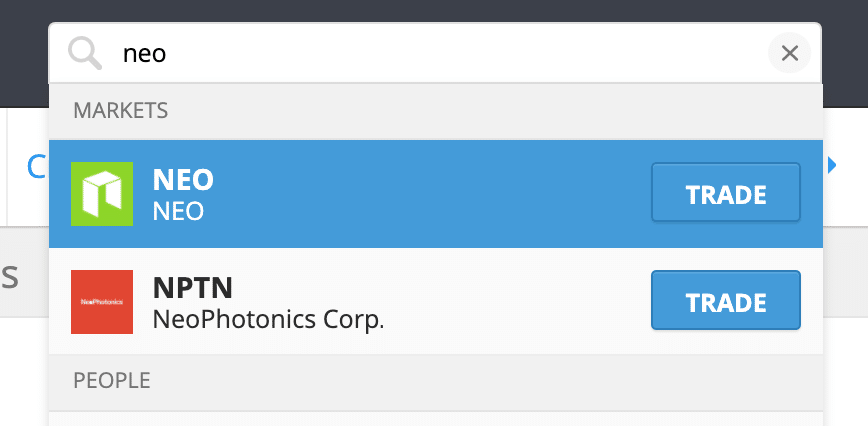868x426 pixels.
Task: Click TRADE button for NEO
Action: [726, 192]
